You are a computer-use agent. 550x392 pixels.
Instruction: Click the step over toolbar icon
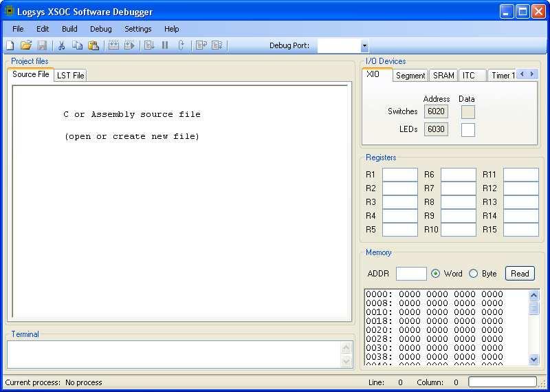click(x=217, y=45)
